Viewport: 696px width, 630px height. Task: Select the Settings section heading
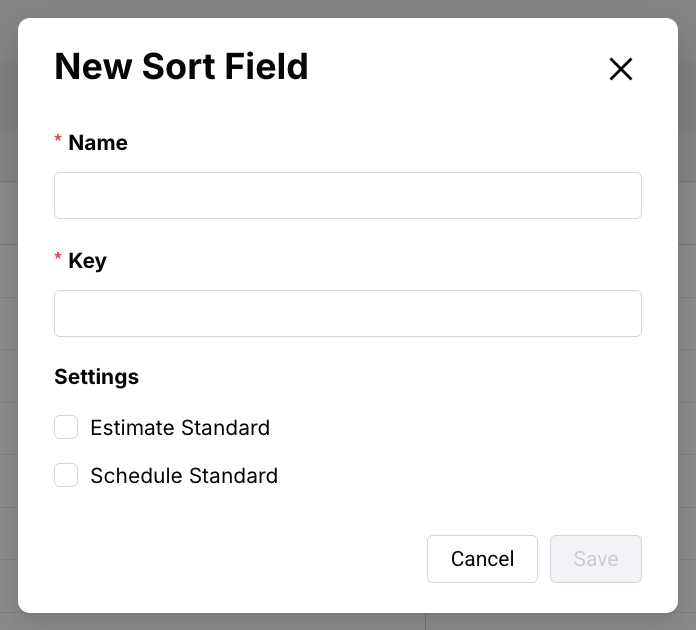(96, 377)
